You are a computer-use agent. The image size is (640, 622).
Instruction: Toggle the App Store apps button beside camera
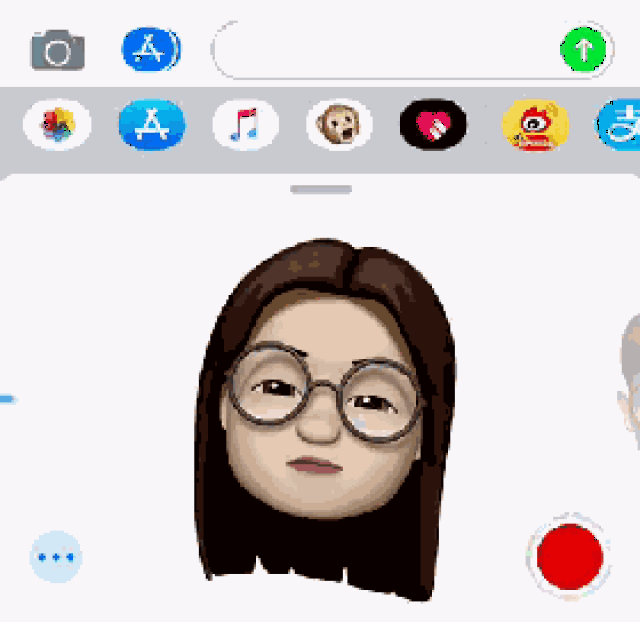coord(151,49)
